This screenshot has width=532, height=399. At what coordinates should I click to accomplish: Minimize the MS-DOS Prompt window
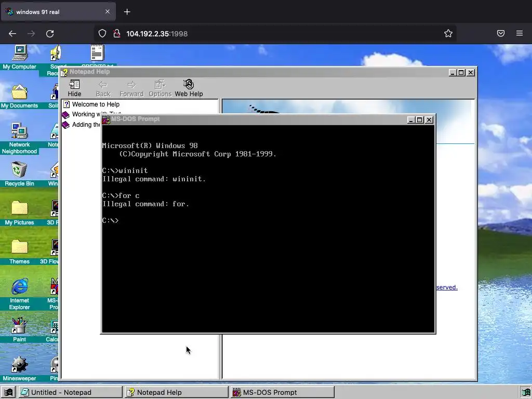(x=411, y=120)
